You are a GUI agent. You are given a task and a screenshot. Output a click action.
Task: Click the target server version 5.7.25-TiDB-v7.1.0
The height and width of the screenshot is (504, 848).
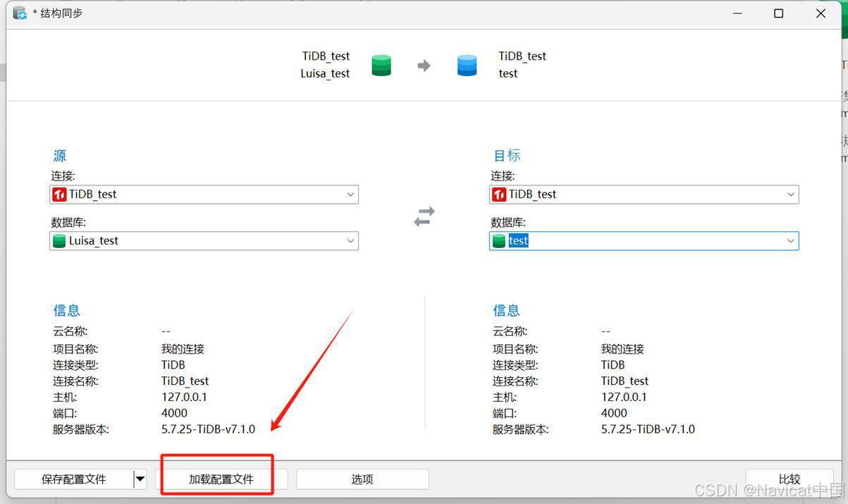pyautogui.click(x=648, y=429)
